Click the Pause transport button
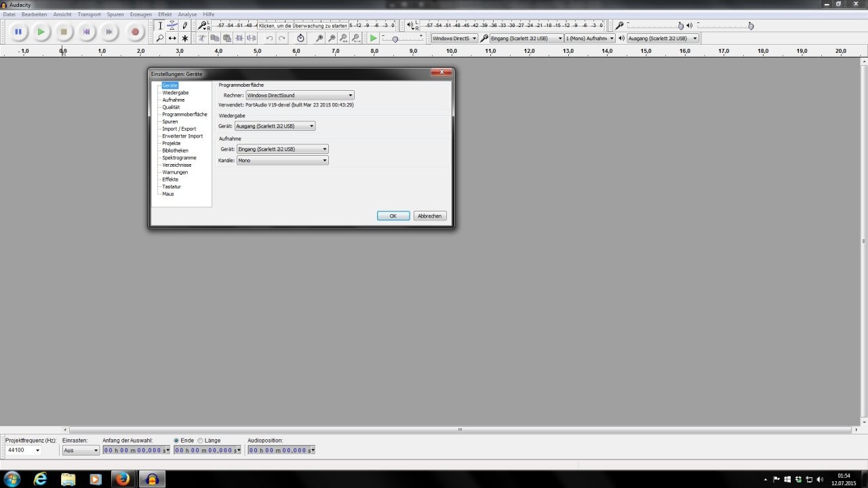This screenshot has width=868, height=488. (18, 32)
